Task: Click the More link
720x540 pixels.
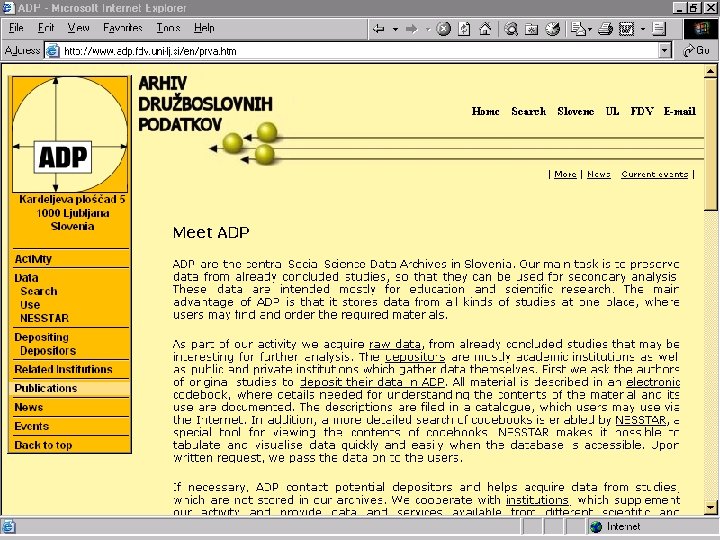Action: pyautogui.click(x=565, y=174)
